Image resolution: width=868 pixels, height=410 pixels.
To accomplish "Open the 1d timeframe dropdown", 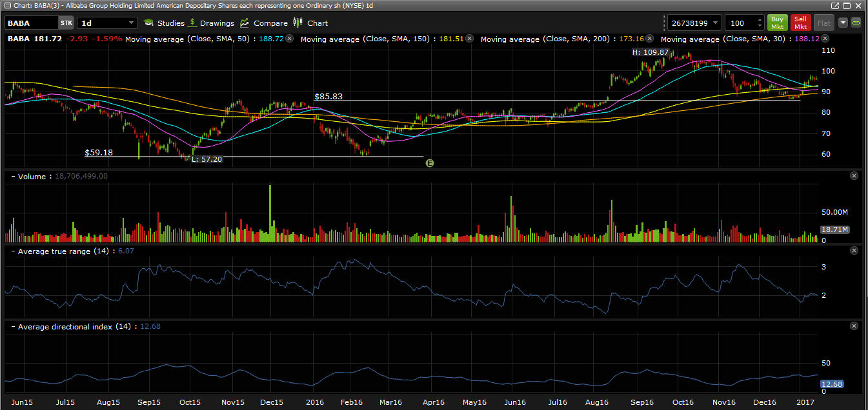I will click(107, 23).
